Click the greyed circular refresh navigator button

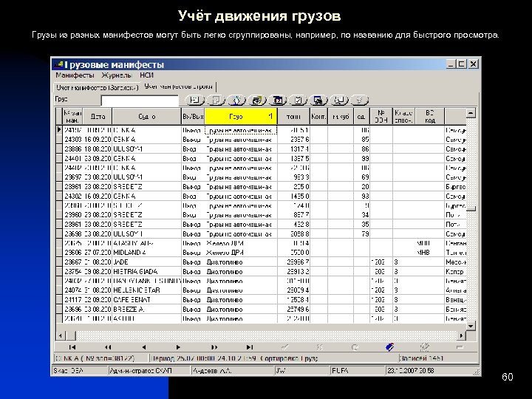(x=355, y=347)
